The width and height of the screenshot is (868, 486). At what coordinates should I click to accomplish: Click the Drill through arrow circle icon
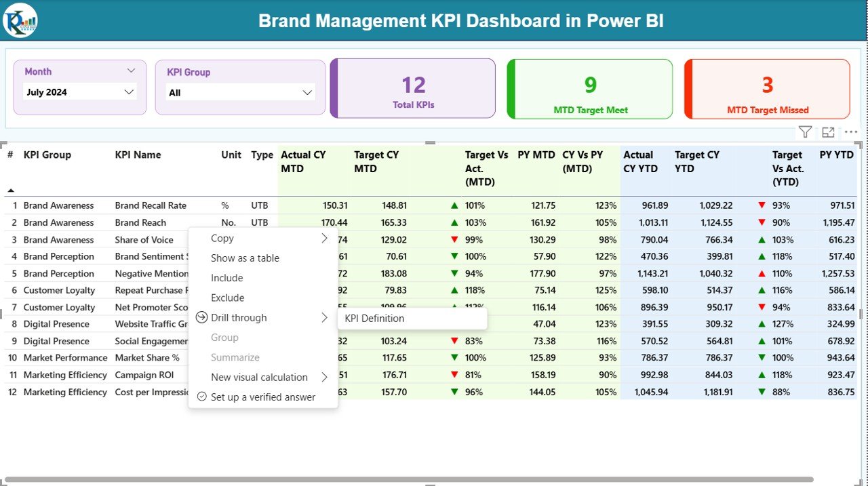click(x=201, y=318)
